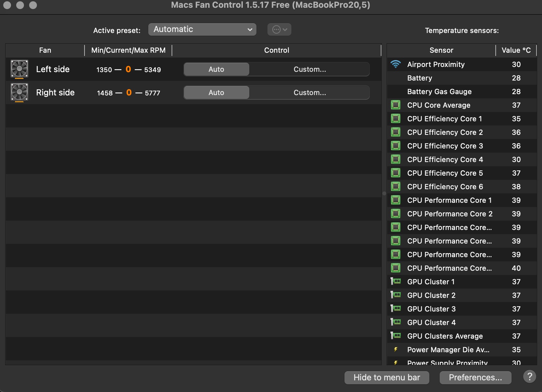
Task: Click the panel split divider handle
Action: [384, 193]
